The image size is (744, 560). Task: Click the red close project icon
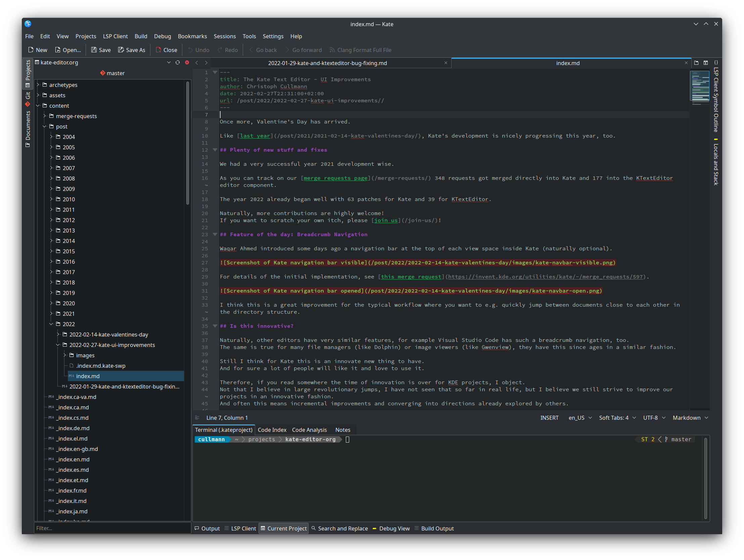coord(187,62)
